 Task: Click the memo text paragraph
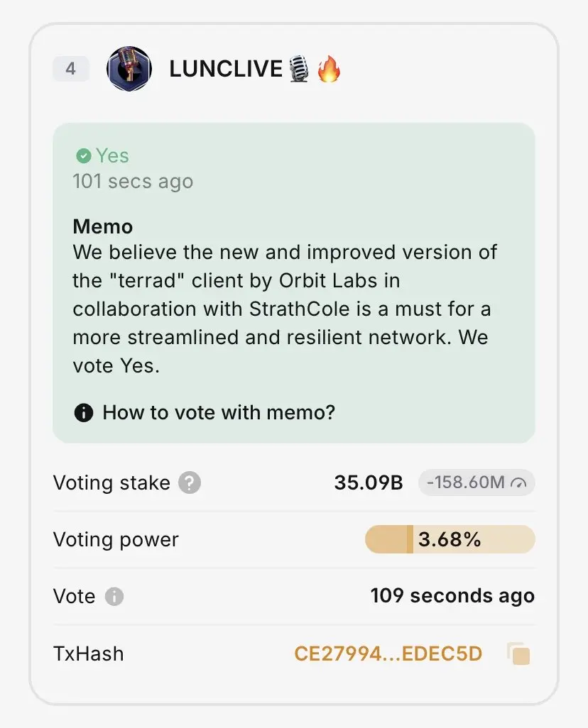coord(284,309)
